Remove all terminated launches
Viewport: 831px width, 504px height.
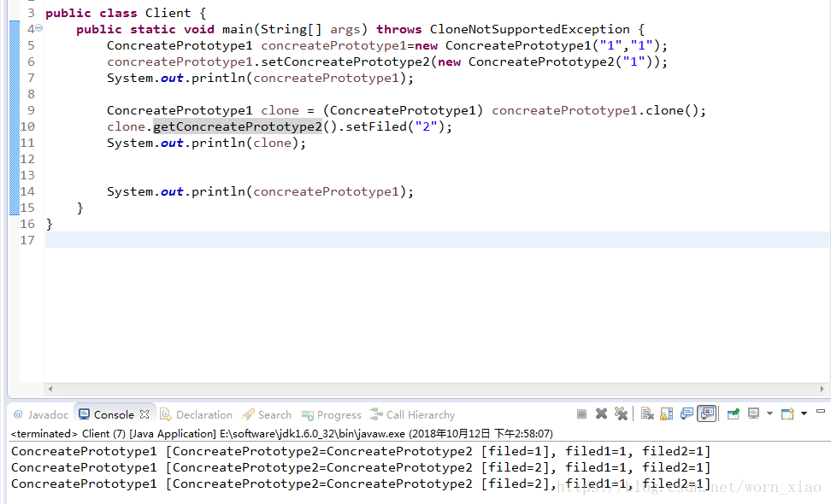[621, 414]
